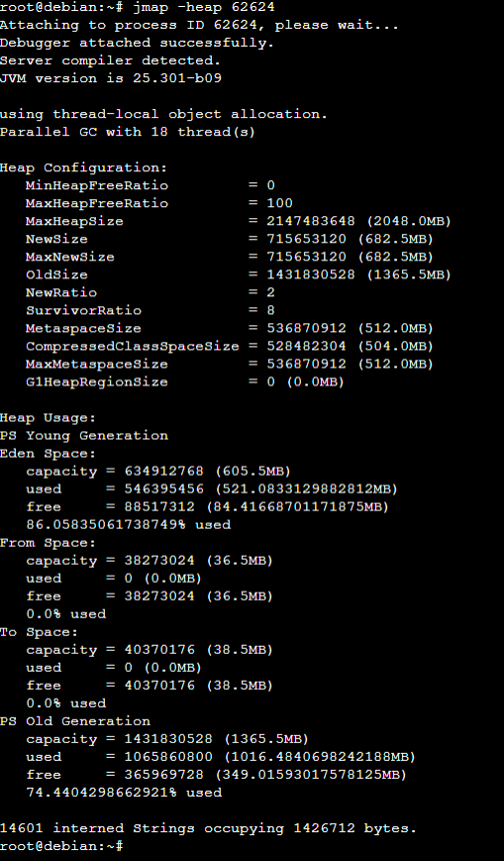Click the PS Old Generation heading
Image resolution: width=504 pixels, height=861 pixels.
point(75,721)
